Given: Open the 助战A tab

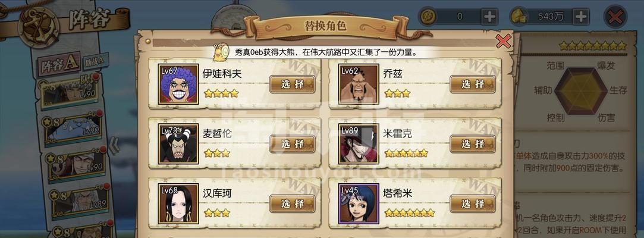Looking at the screenshot, I should tap(95, 62).
